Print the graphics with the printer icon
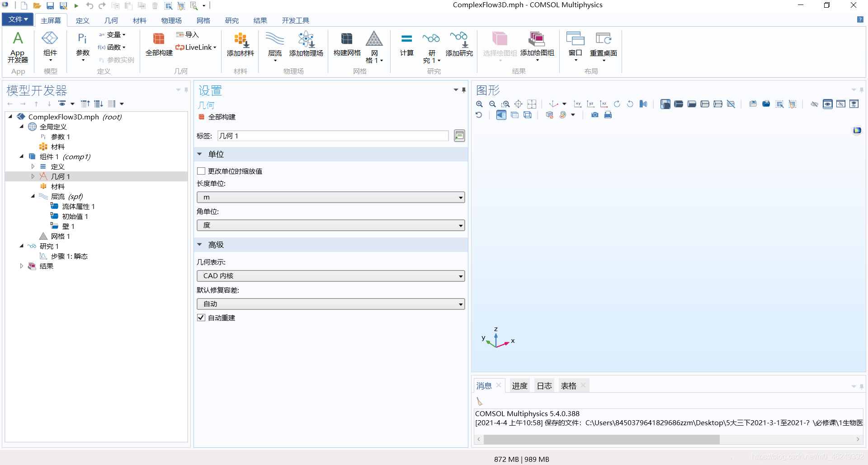This screenshot has height=465, width=868. tap(608, 115)
